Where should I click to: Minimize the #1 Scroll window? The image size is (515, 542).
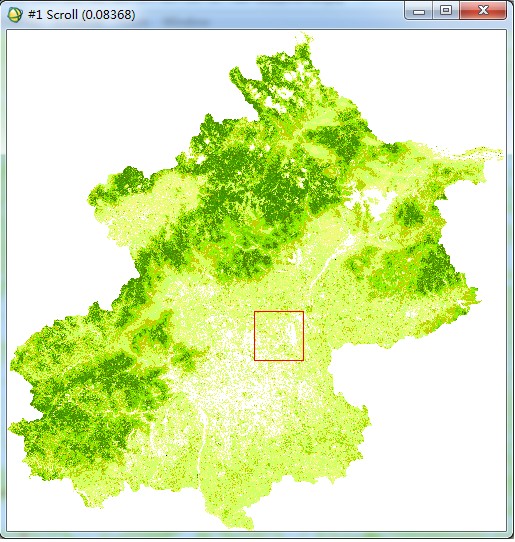(x=419, y=11)
